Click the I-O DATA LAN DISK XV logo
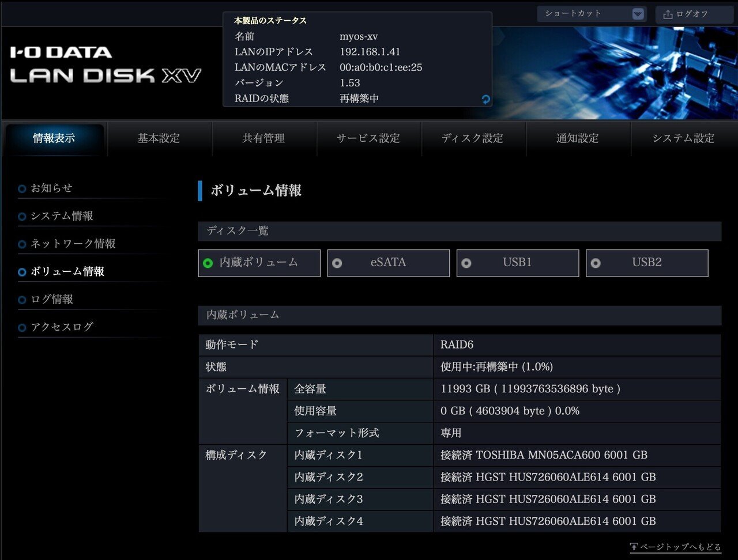 point(106,65)
